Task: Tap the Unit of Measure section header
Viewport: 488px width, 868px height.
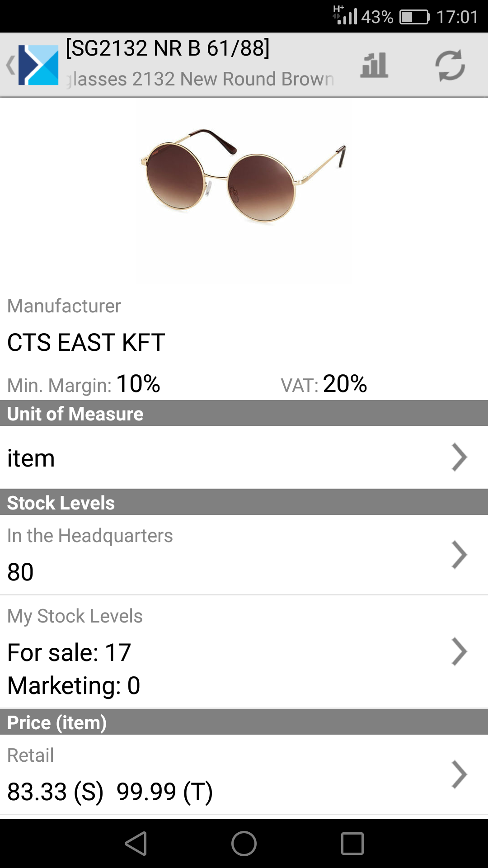Action: 75,414
